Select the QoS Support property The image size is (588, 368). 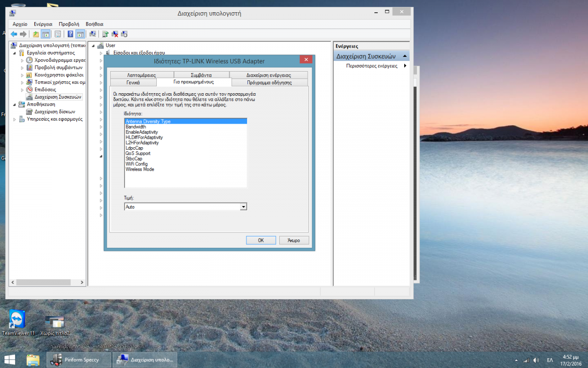pos(186,154)
